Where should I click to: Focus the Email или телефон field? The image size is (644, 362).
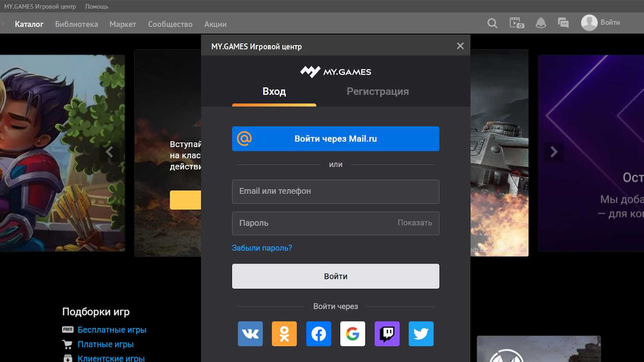coord(335,192)
